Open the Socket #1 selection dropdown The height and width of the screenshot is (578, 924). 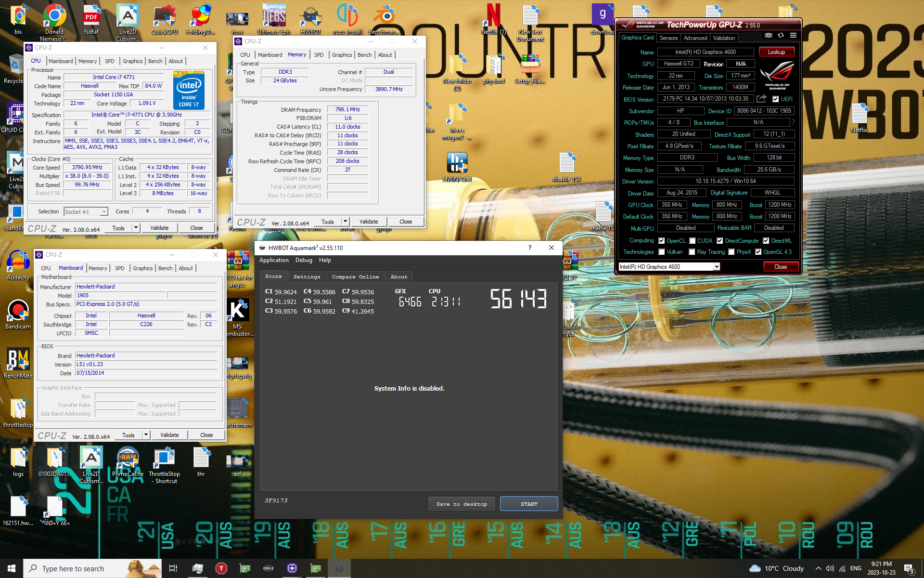pos(86,211)
